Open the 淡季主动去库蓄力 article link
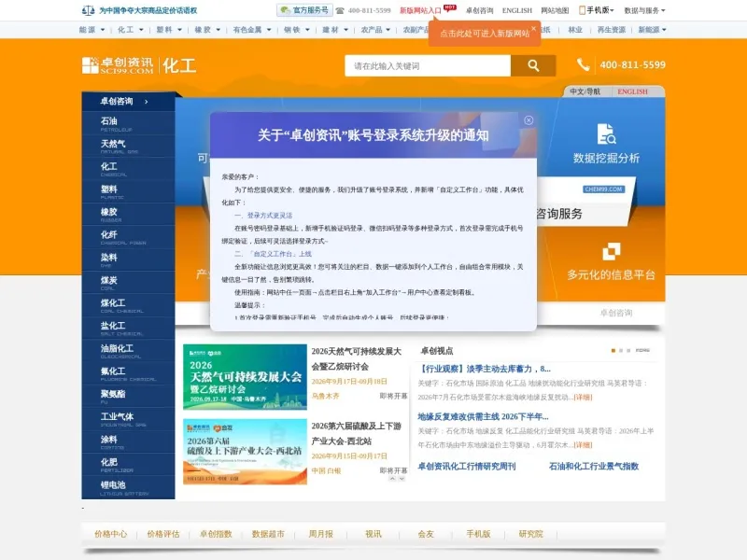The height and width of the screenshot is (560, 747). 484,369
